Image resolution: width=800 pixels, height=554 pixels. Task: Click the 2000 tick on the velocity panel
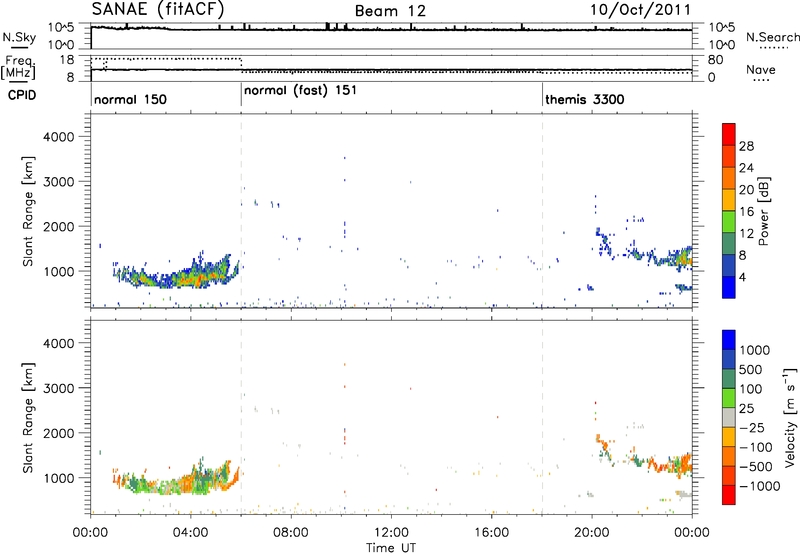[x=58, y=433]
